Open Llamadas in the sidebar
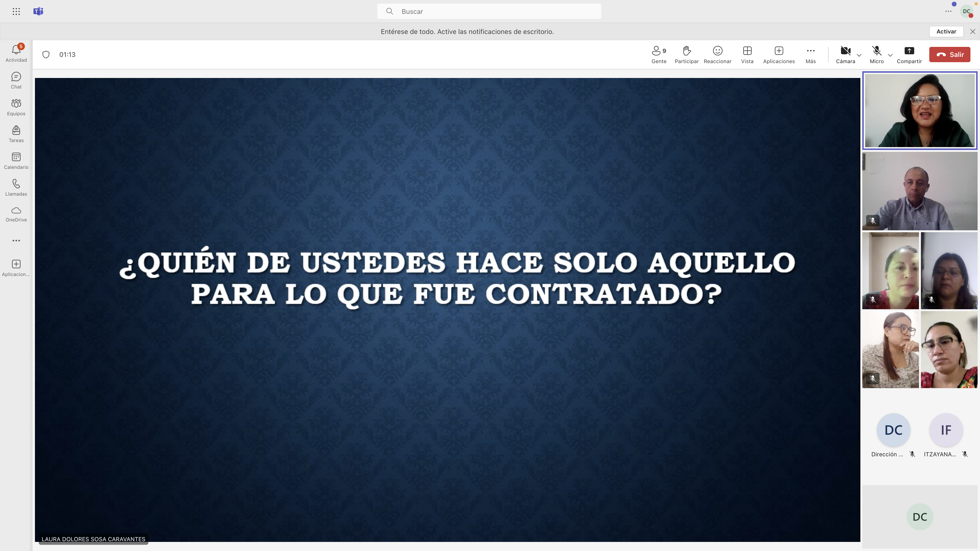The image size is (980, 551). point(16,187)
